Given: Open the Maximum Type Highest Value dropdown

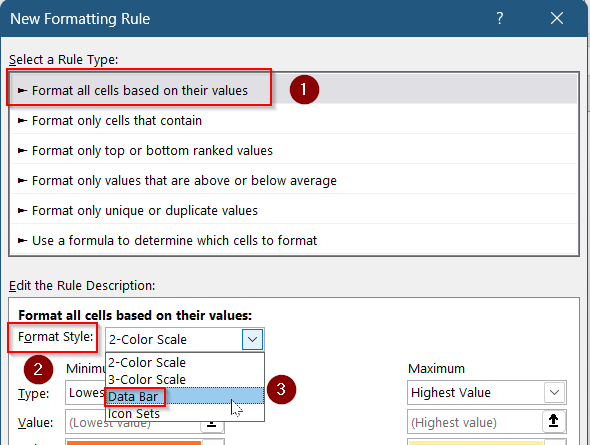Looking at the screenshot, I should (x=487, y=392).
